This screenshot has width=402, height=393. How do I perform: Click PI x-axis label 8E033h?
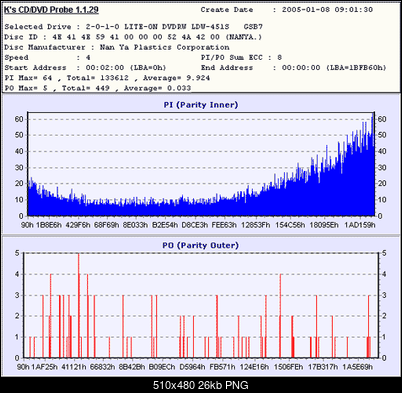pyautogui.click(x=135, y=225)
